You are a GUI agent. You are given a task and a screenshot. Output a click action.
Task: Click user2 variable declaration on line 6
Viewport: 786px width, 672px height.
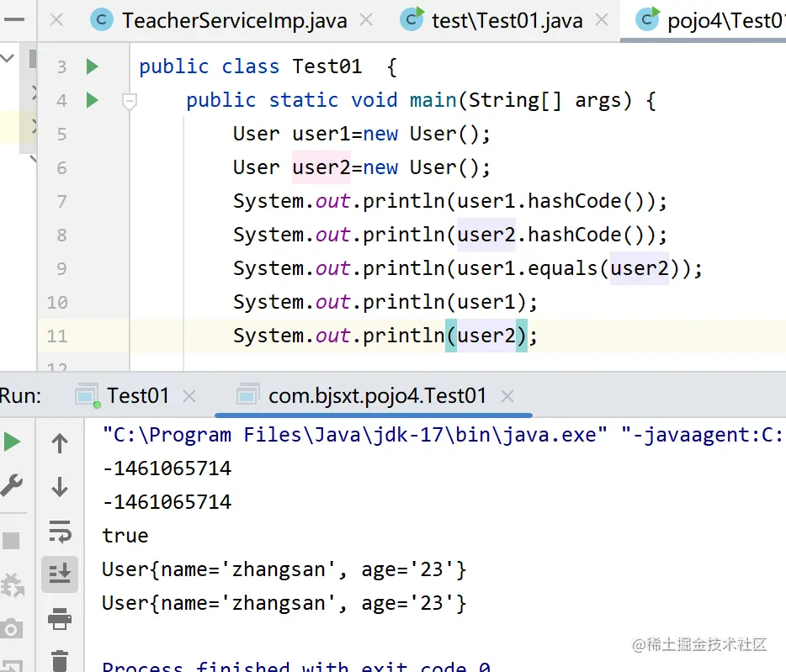(x=321, y=167)
